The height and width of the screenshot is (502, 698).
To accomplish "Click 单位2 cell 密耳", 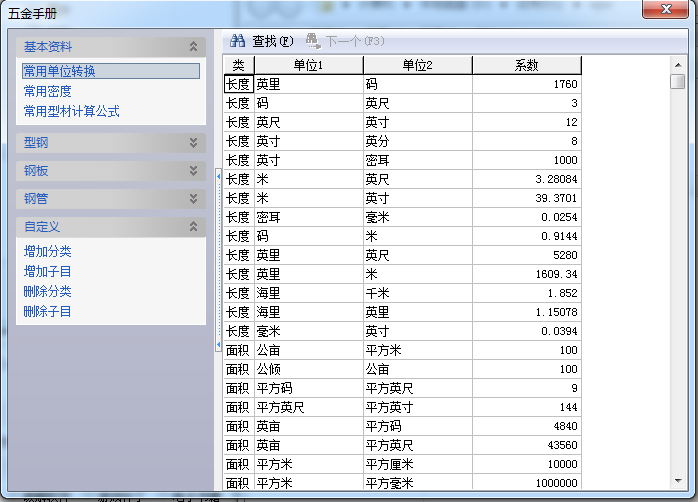I will point(418,160).
